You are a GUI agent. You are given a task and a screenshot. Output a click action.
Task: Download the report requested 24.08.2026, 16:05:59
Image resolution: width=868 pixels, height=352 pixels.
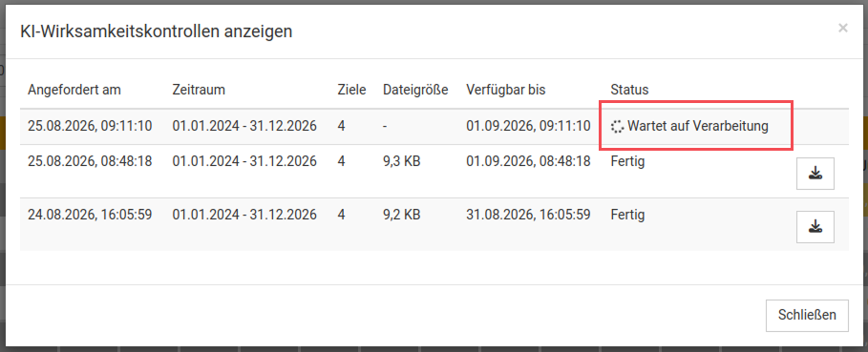tap(815, 227)
